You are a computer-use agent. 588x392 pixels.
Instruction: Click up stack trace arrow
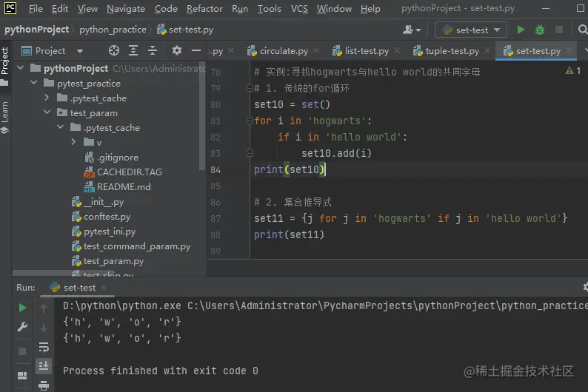(44, 308)
